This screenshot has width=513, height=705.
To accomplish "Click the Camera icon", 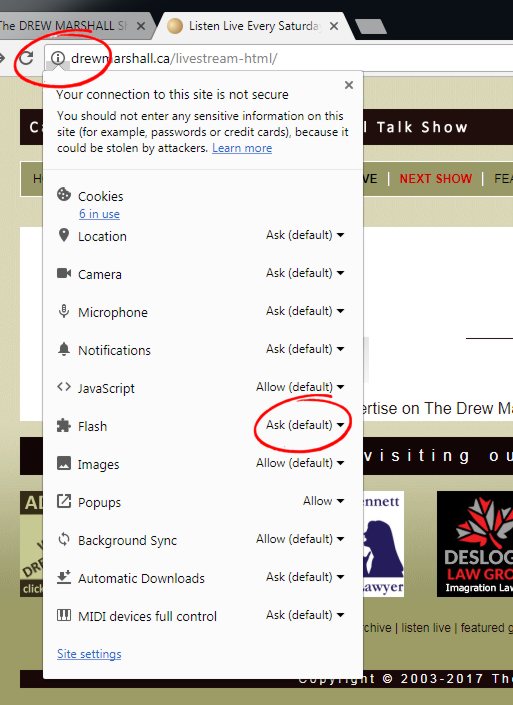I will pyautogui.click(x=64, y=273).
